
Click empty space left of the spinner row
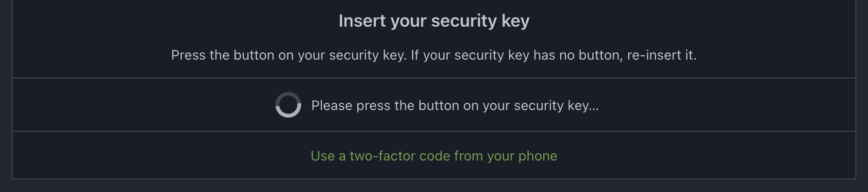click(x=141, y=105)
